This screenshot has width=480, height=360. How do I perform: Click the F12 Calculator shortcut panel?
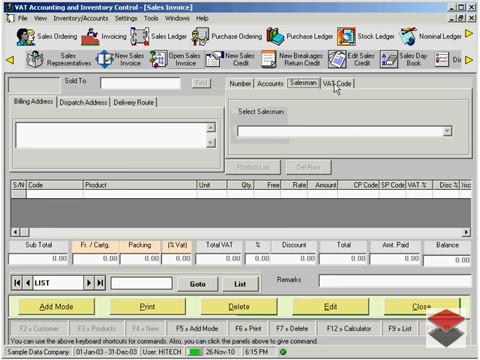(x=349, y=329)
